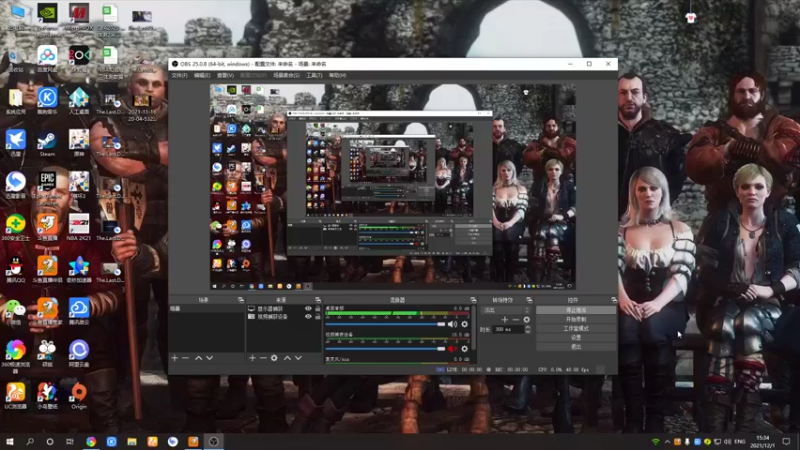800x450 pixels.
Task: Open the Tools (工具) menu in OBS
Action: 314,76
